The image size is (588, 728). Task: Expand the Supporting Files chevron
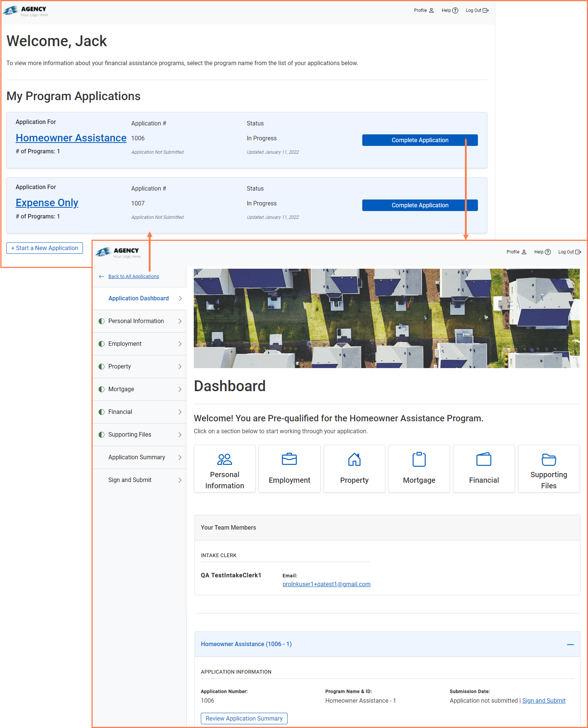point(180,435)
